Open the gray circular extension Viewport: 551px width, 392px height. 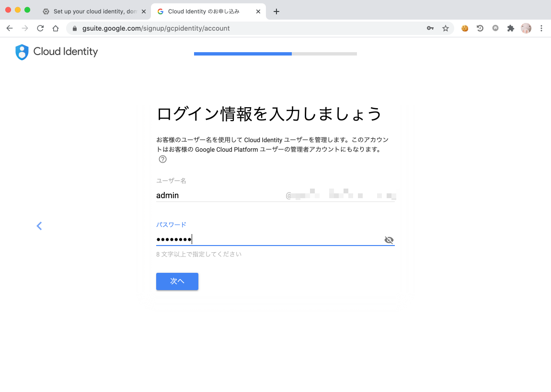495,28
